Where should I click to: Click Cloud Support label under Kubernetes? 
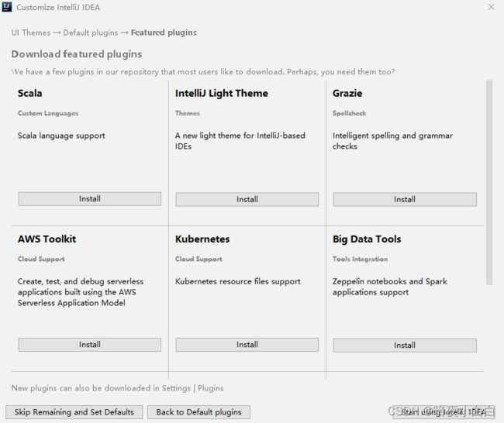pyautogui.click(x=198, y=260)
